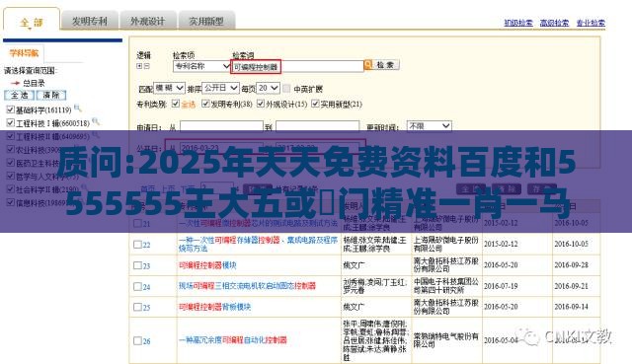Click applicant 中国电子科技集团公司第四十研究所
The image size is (632, 364).
coord(445,286)
